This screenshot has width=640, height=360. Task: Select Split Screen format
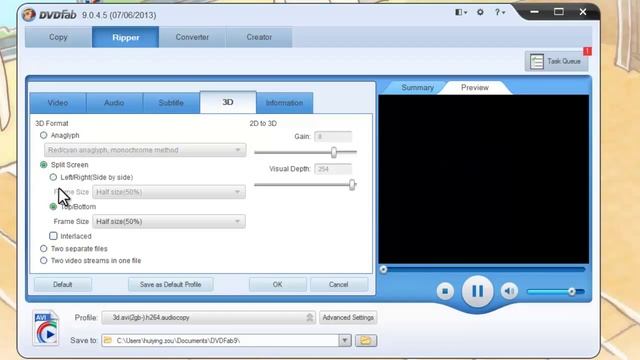44,165
